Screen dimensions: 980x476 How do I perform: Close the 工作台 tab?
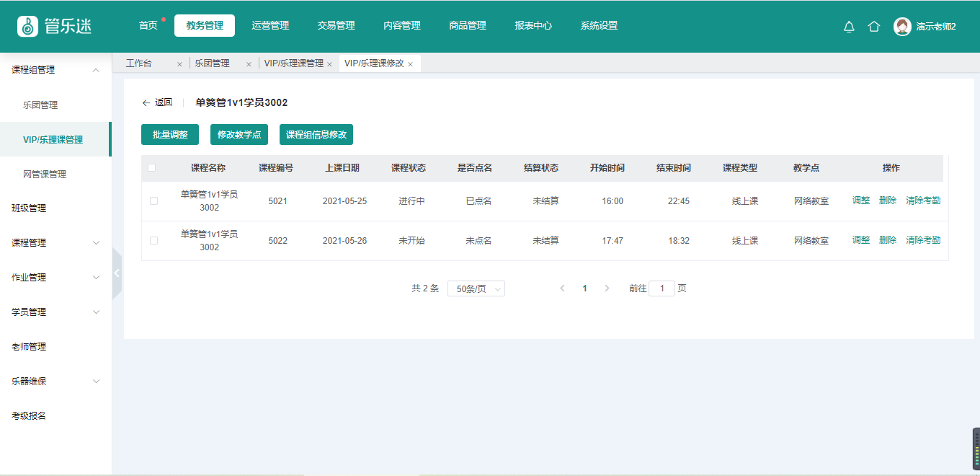coord(179,64)
